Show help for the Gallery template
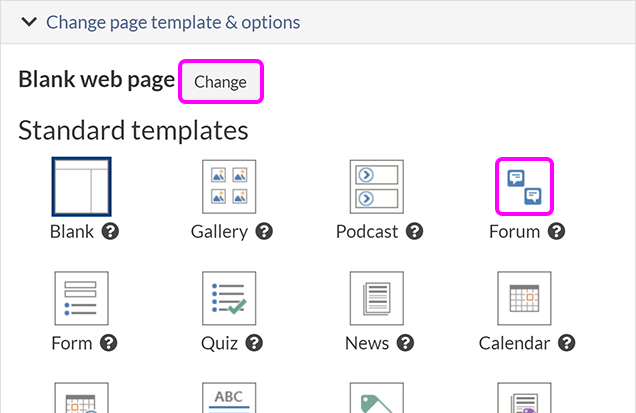636x413 pixels. pos(265,232)
